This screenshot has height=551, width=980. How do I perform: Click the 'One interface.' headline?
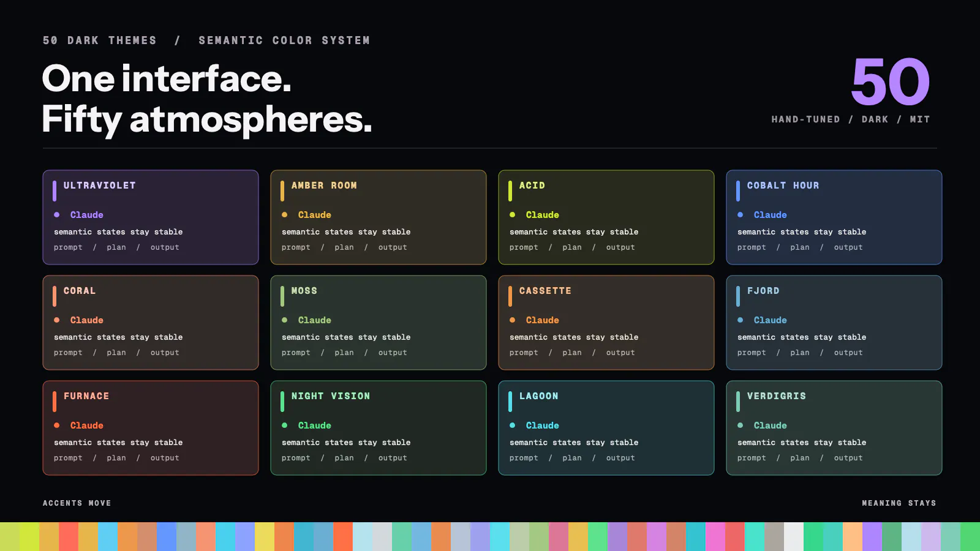[167, 79]
